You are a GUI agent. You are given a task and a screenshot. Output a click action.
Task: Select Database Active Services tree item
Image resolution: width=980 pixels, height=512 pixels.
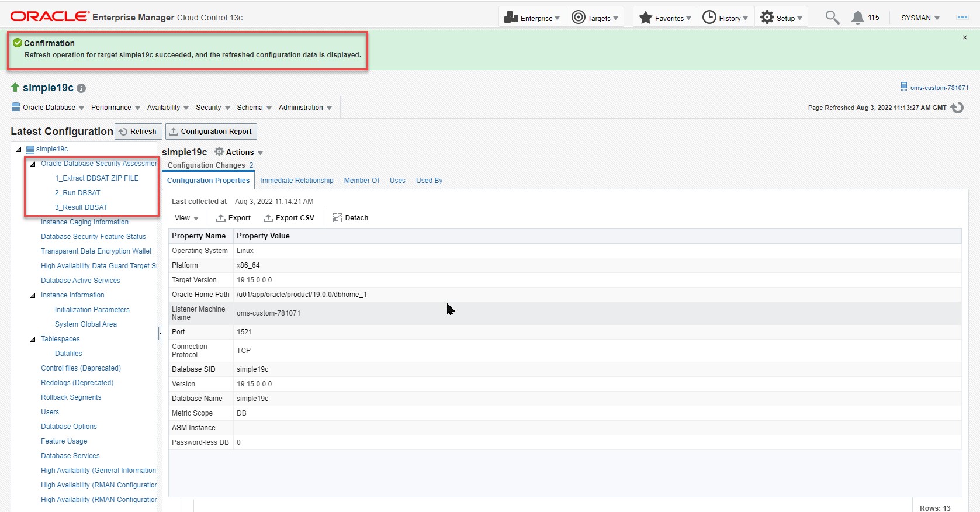(81, 281)
